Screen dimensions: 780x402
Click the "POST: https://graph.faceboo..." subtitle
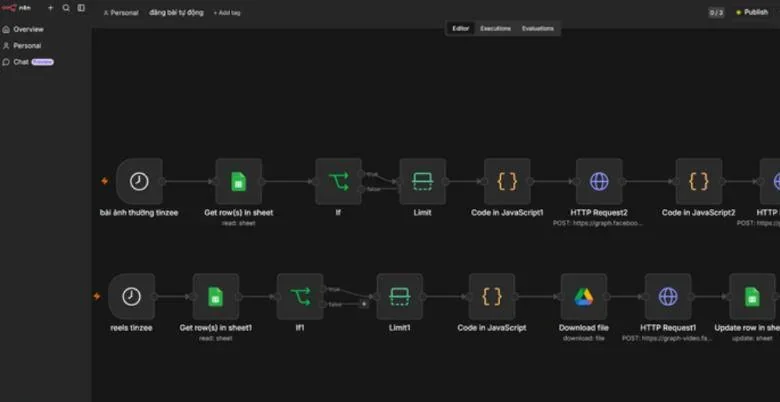tap(598, 223)
